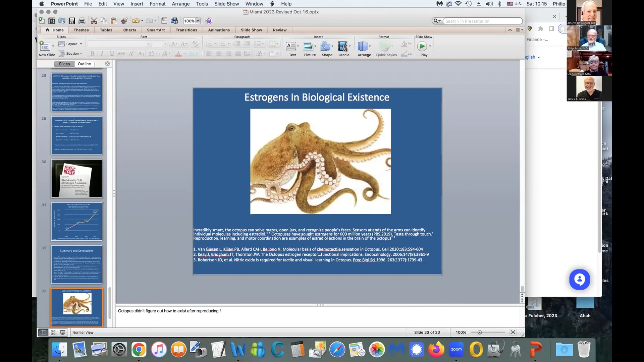The height and width of the screenshot is (362, 644).
Task: Click the zoom slider in status bar
Action: tap(488, 332)
